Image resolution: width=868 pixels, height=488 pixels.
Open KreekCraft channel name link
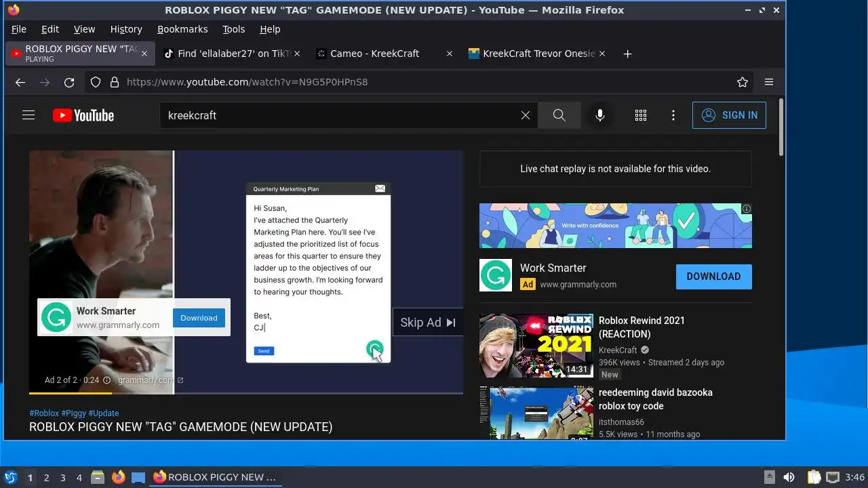coord(618,350)
